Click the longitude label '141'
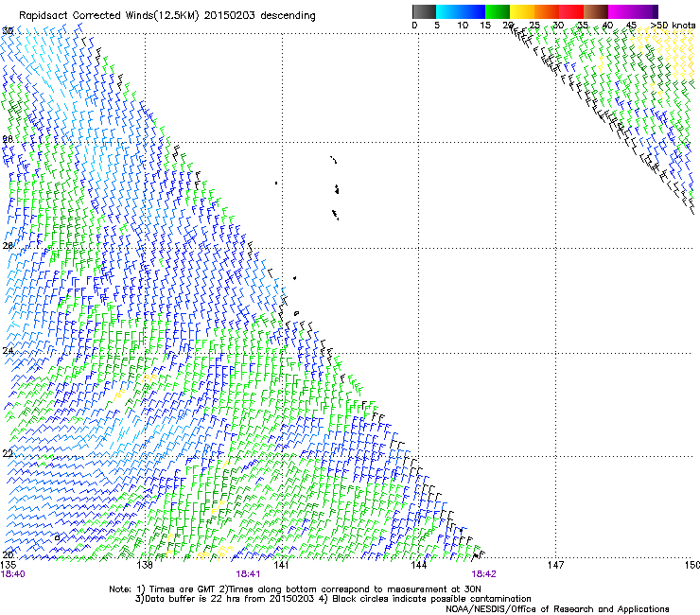Screen dimensions: 700x615 pos(282,566)
